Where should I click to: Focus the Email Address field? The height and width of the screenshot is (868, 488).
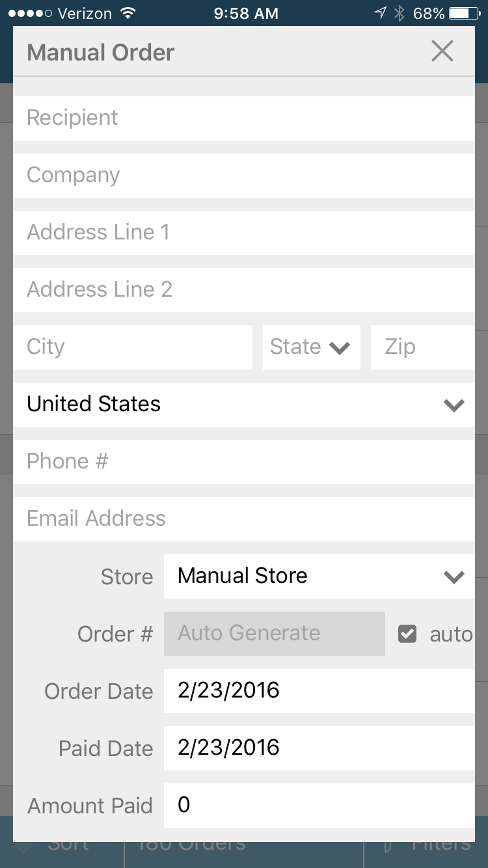pos(243,519)
